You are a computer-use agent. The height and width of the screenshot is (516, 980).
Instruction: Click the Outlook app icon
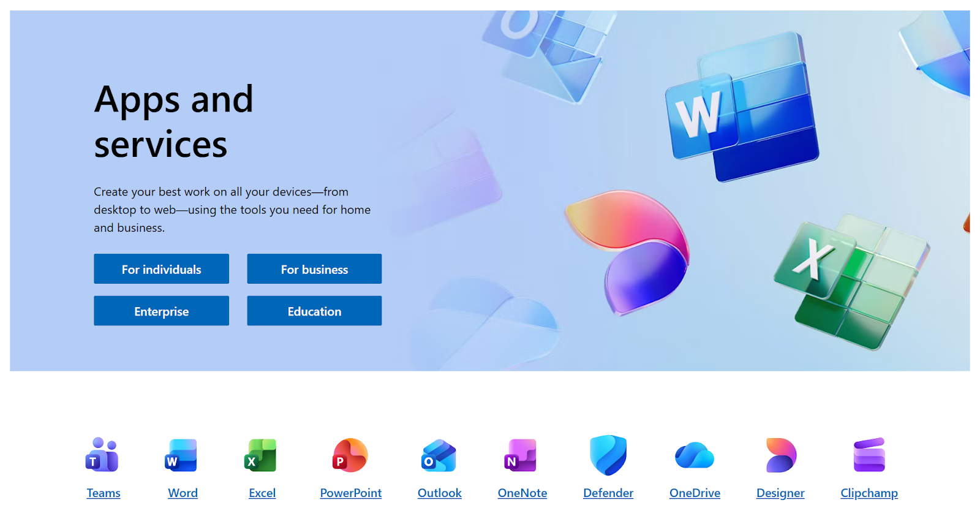(x=439, y=455)
